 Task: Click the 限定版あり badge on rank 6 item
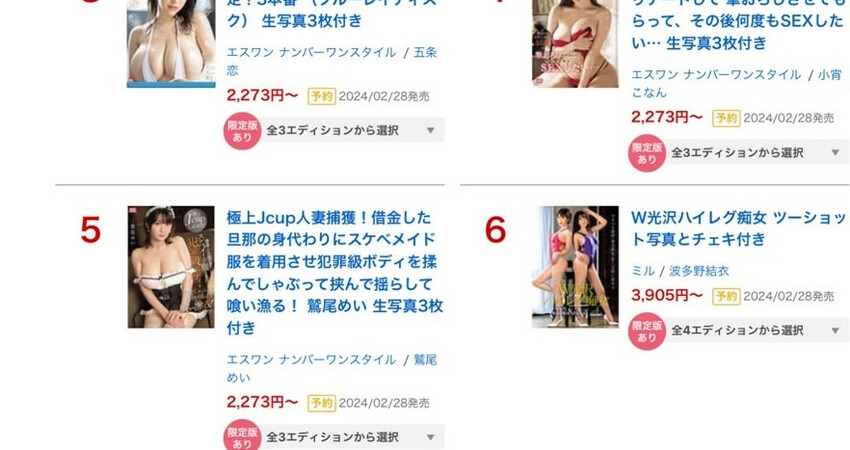pyautogui.click(x=647, y=331)
